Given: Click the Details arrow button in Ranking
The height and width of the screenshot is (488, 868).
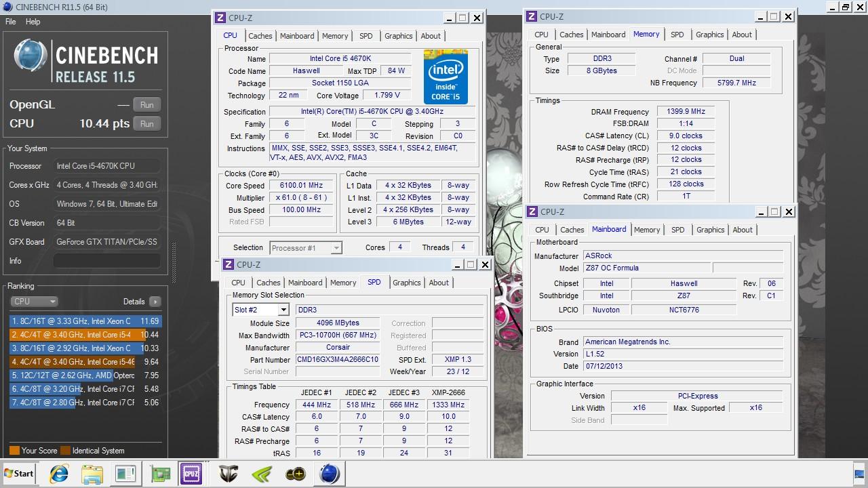Looking at the screenshot, I should pos(155,302).
